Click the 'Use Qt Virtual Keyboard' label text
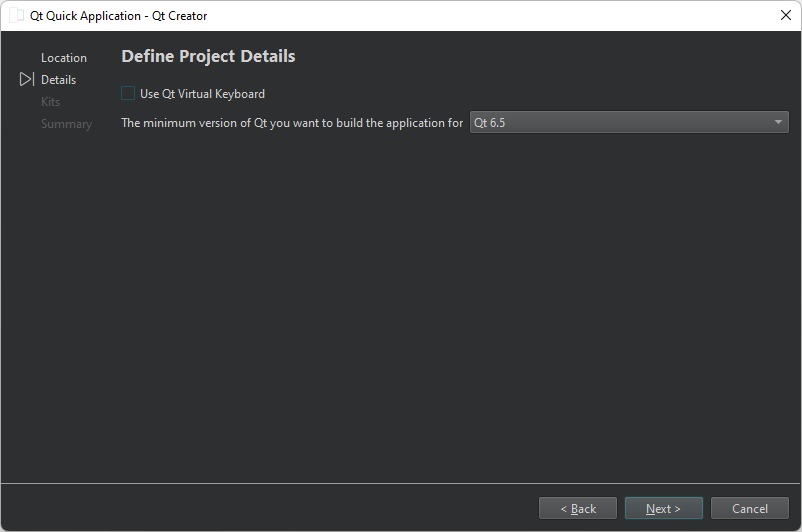This screenshot has width=802, height=532. (x=202, y=94)
